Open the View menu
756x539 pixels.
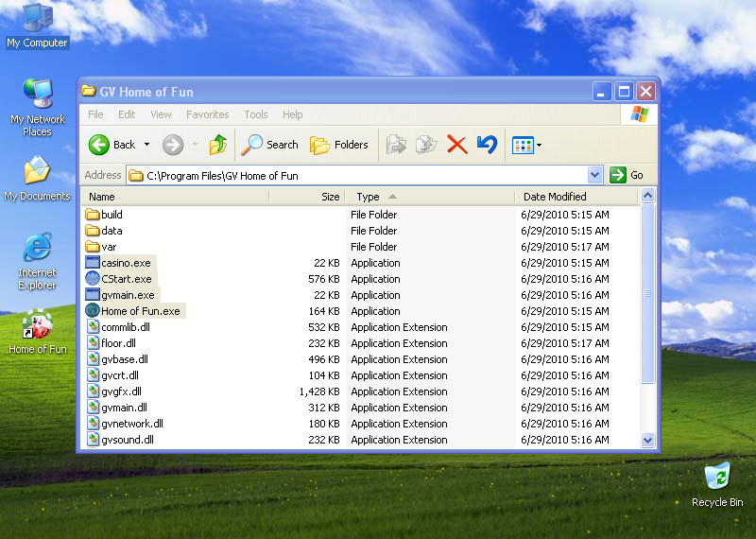(161, 114)
